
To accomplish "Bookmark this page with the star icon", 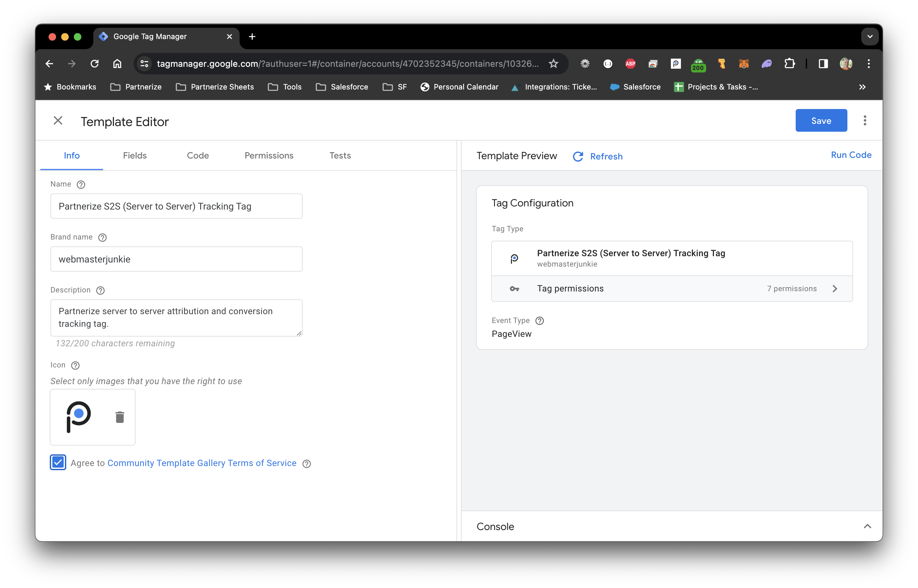I will (553, 64).
